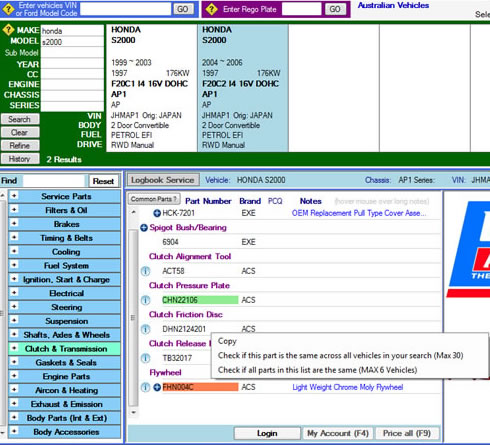
Task: Click the Australian Vehicles heading
Action: pyautogui.click(x=393, y=5)
